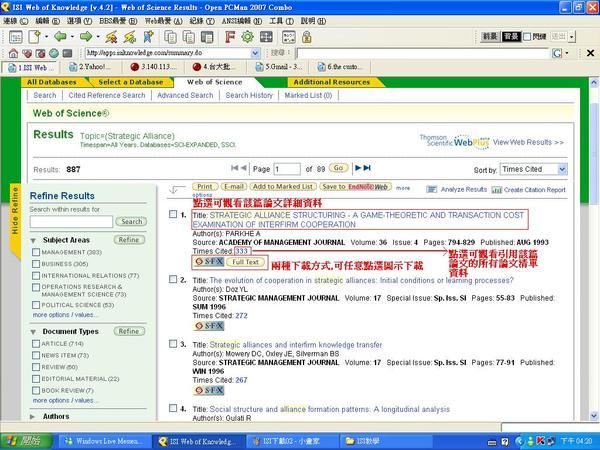The height and width of the screenshot is (450, 600).
Task: Click the green gear settings icon
Action: 248,37
